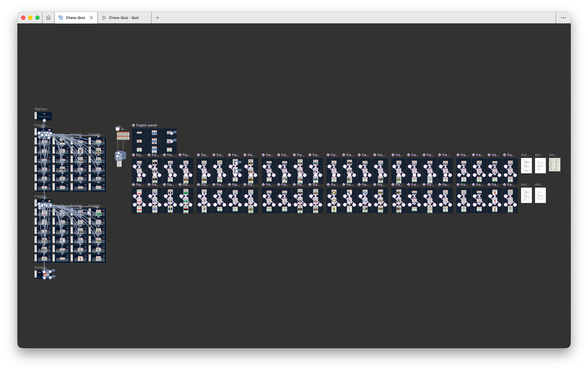588x371 pixels.
Task: Open the three-dots overflow menu
Action: tap(563, 18)
